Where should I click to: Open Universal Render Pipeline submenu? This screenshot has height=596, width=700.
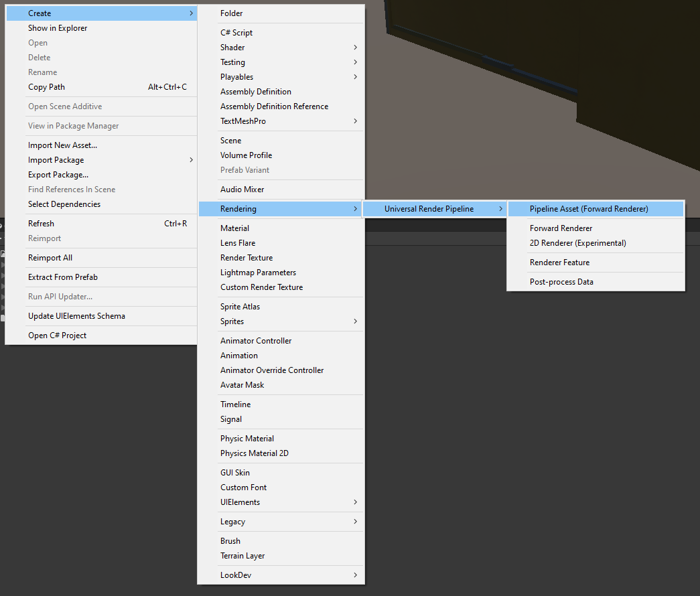click(x=434, y=209)
